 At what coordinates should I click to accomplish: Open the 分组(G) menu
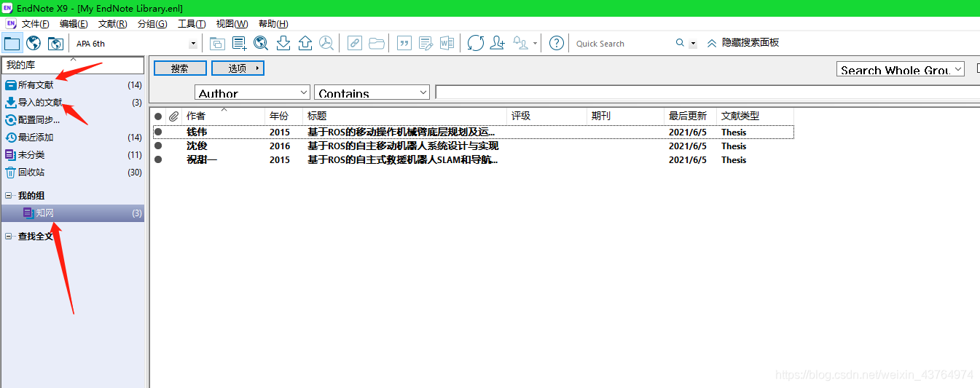point(152,24)
